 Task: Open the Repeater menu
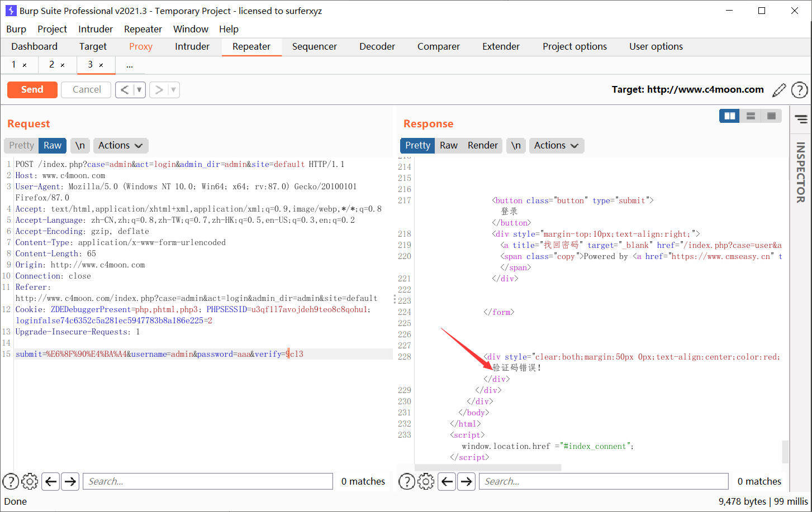pos(143,29)
